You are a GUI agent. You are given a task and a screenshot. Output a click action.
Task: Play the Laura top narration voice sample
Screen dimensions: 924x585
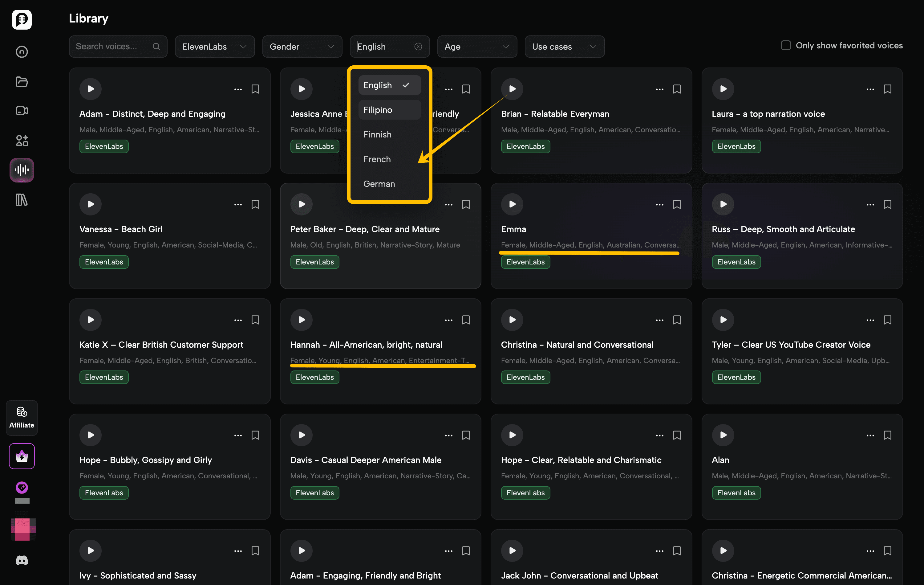point(723,89)
